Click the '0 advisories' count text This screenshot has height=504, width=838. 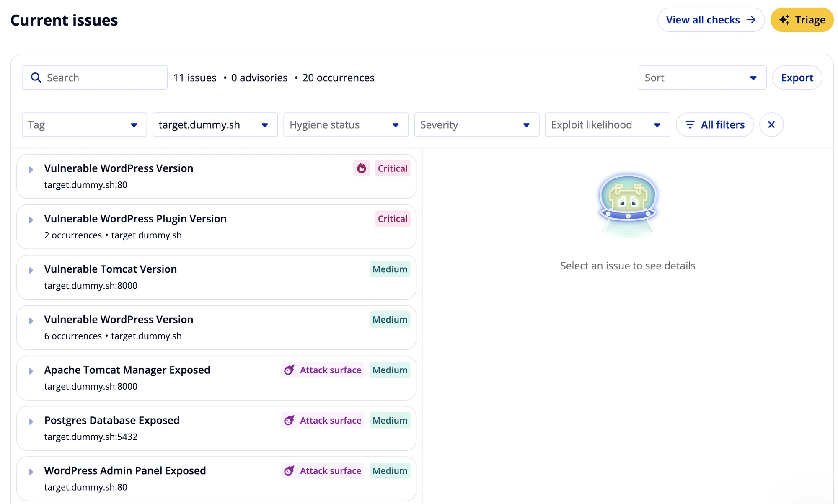click(259, 78)
